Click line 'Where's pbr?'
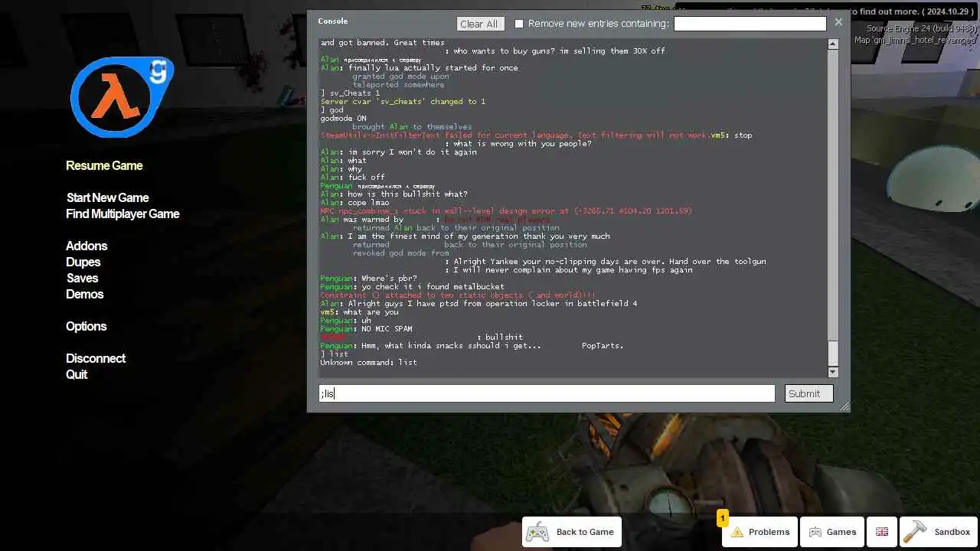Viewport: 980px width, 551px height. coord(368,279)
